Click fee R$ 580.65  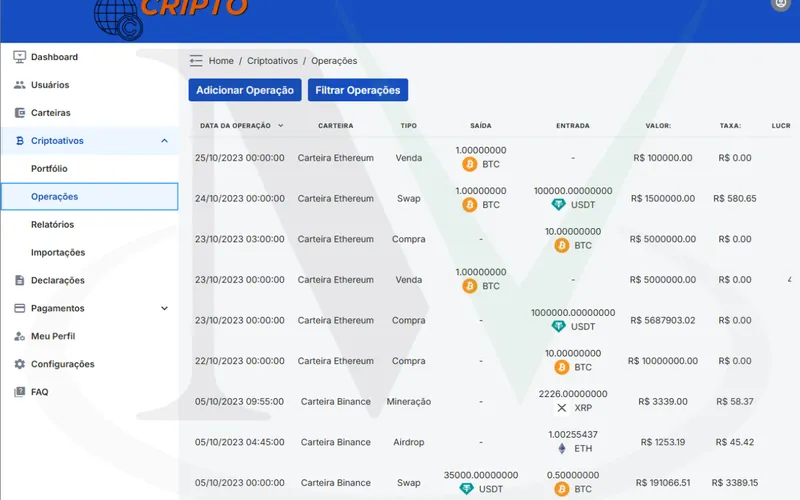(735, 198)
